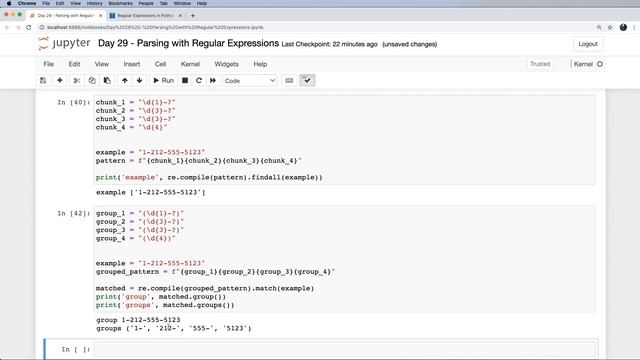Image resolution: width=640 pixels, height=360 pixels.
Task: Open the Widgets menu
Action: click(x=227, y=64)
